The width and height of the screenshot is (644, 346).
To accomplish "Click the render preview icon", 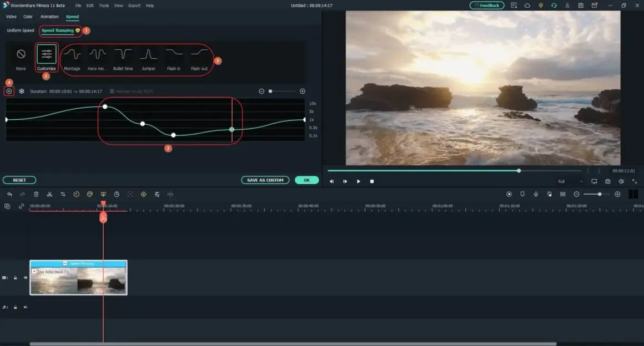I will pyautogui.click(x=509, y=194).
